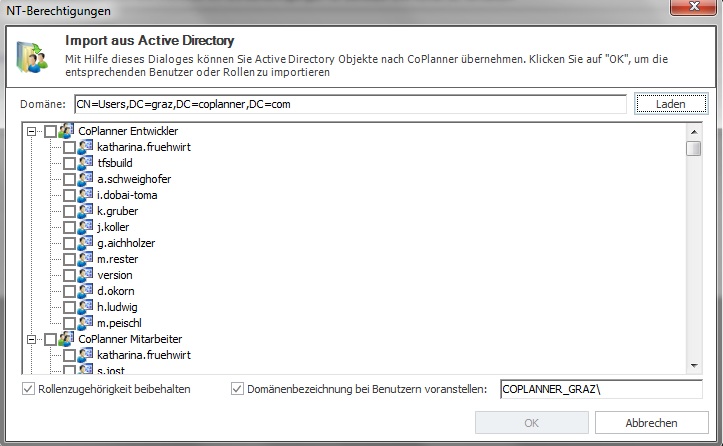Screen dimensions: 723x446
Task: Tick the checkbox for a.schweighofer
Action: (x=69, y=179)
